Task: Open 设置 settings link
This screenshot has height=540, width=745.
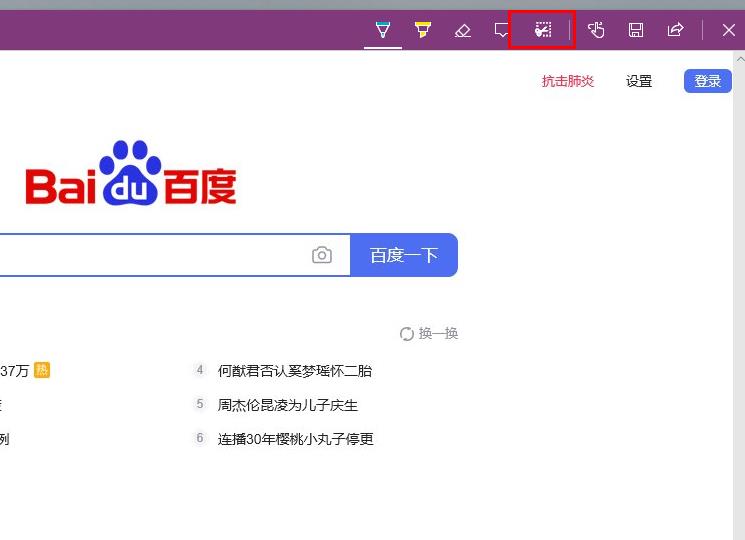Action: [x=639, y=81]
